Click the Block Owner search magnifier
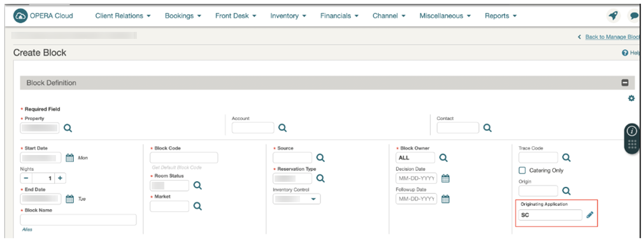Image resolution: width=644 pixels, height=245 pixels. 443,158
